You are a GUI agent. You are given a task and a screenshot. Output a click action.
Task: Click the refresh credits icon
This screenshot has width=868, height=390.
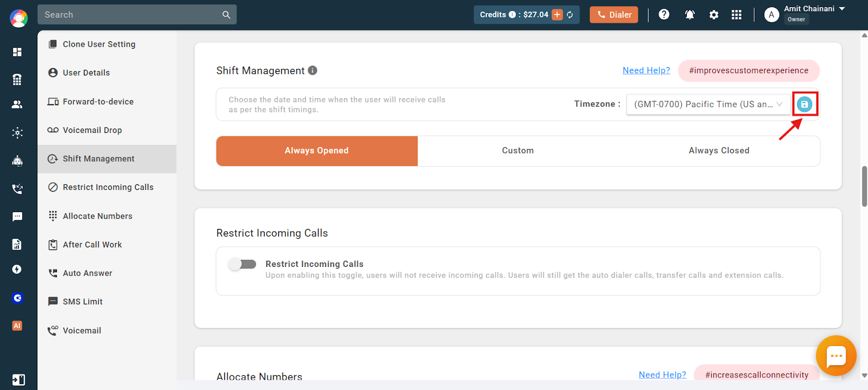(570, 15)
